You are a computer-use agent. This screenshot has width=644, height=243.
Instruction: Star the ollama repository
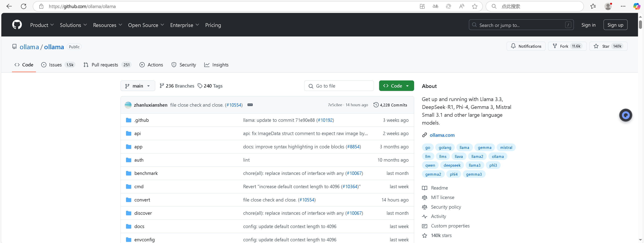click(608, 46)
